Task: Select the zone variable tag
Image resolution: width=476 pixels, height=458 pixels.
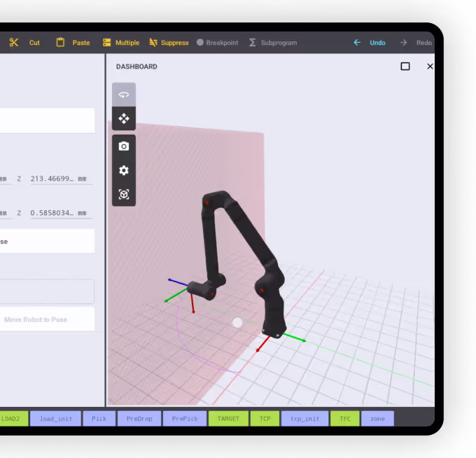Action: coord(377,419)
